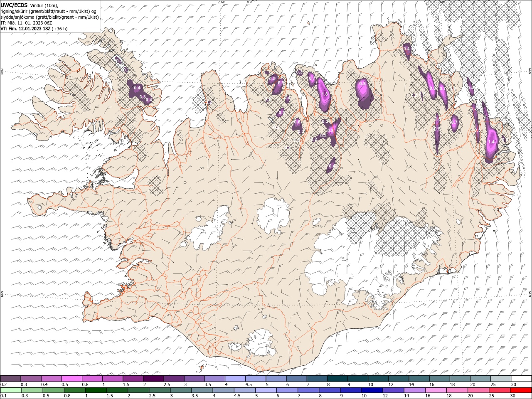This screenshot has height=399, width=532.
Task: Click the '30' label under the upper legend
Action: pyautogui.click(x=514, y=384)
